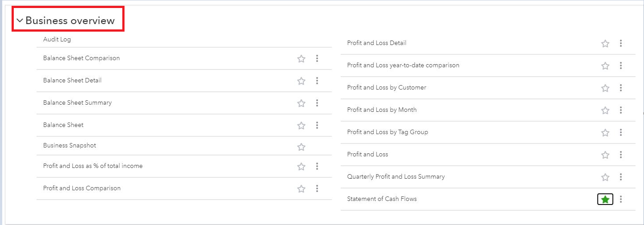This screenshot has width=644, height=225.
Task: Open Profit and Loss year-to-date comparison report
Action: pos(403,65)
